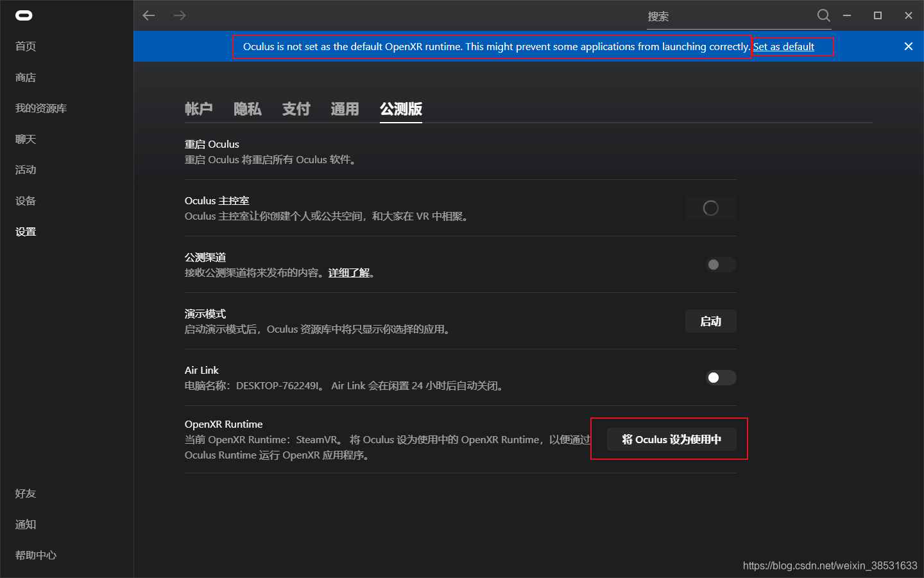Dismiss the blue OpenXR notification banner

(909, 46)
